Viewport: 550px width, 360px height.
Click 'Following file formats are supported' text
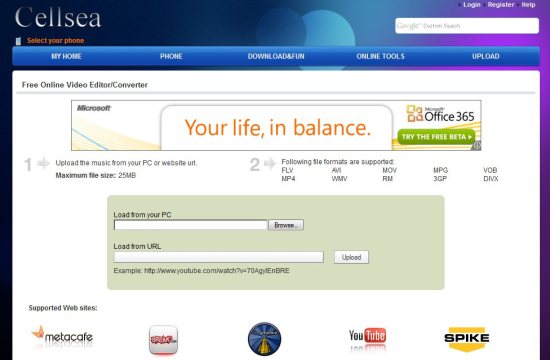coord(337,162)
